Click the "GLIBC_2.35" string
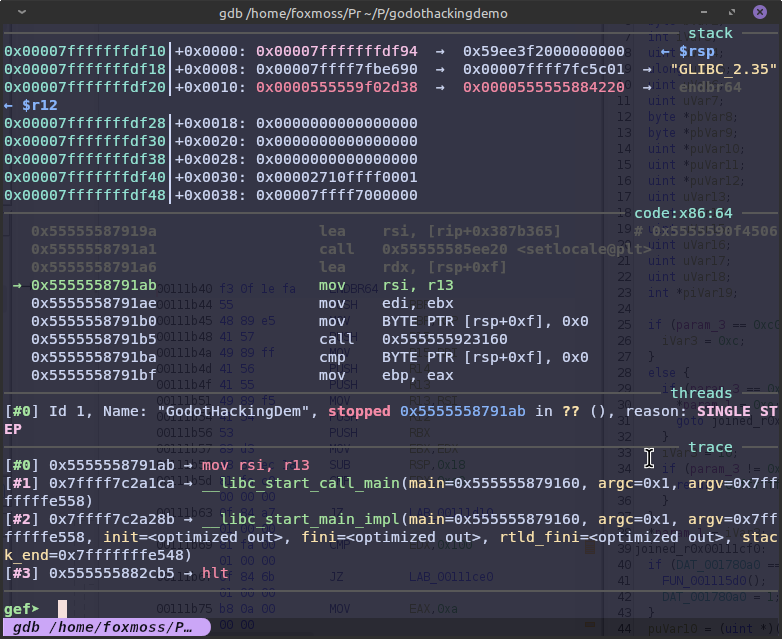The image size is (782, 639). click(723, 69)
